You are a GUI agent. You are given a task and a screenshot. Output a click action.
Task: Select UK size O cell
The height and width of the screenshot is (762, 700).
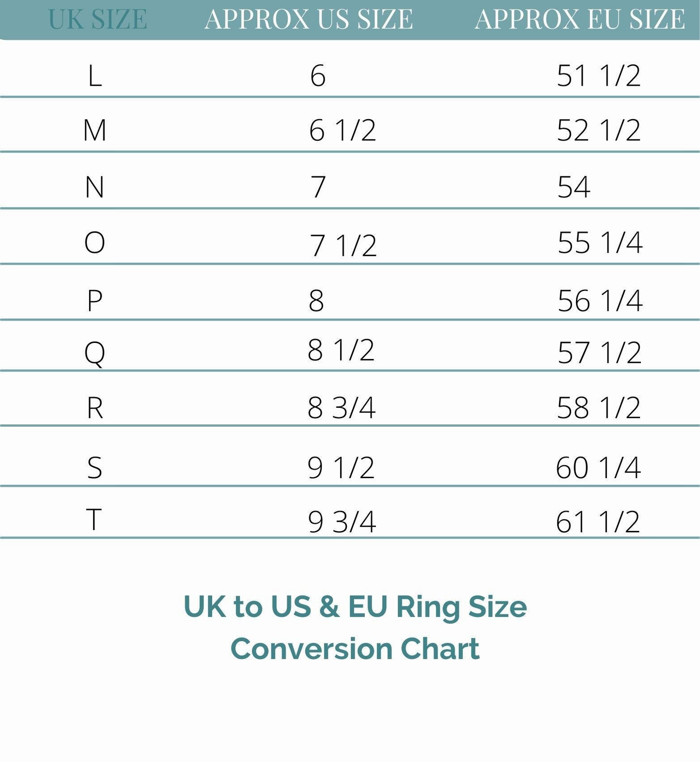[x=94, y=242]
